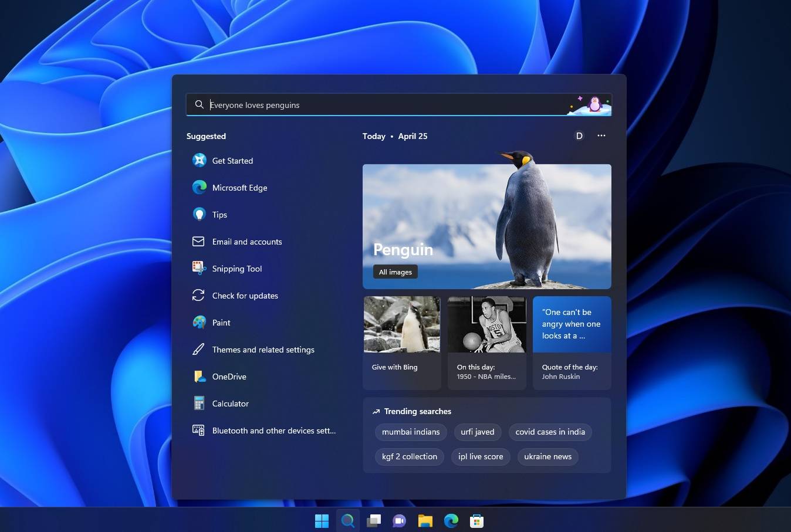Screen dimensions: 791x532
Task: Open Paint from the Suggested apps
Action: point(221,322)
